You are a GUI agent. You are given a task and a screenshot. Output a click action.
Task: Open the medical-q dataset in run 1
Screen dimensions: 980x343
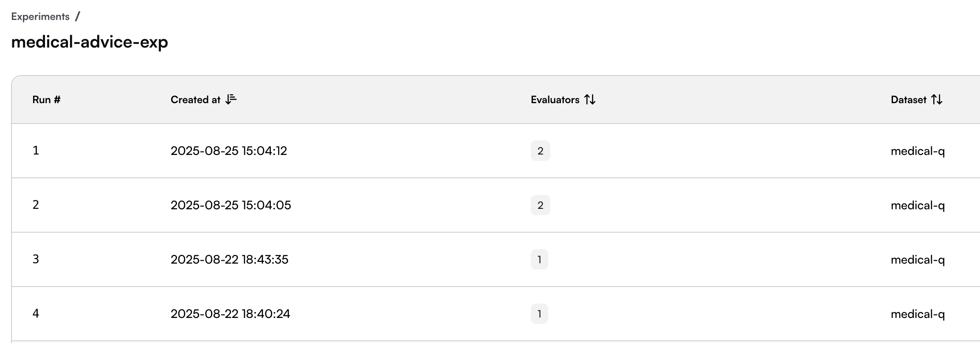(x=918, y=151)
